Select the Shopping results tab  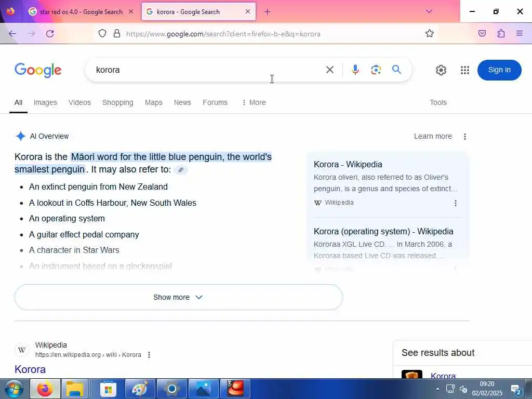(x=118, y=102)
